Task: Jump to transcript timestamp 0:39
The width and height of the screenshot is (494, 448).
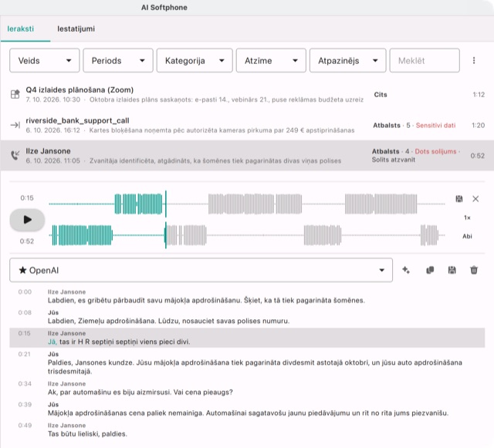Action: [x=25, y=405]
